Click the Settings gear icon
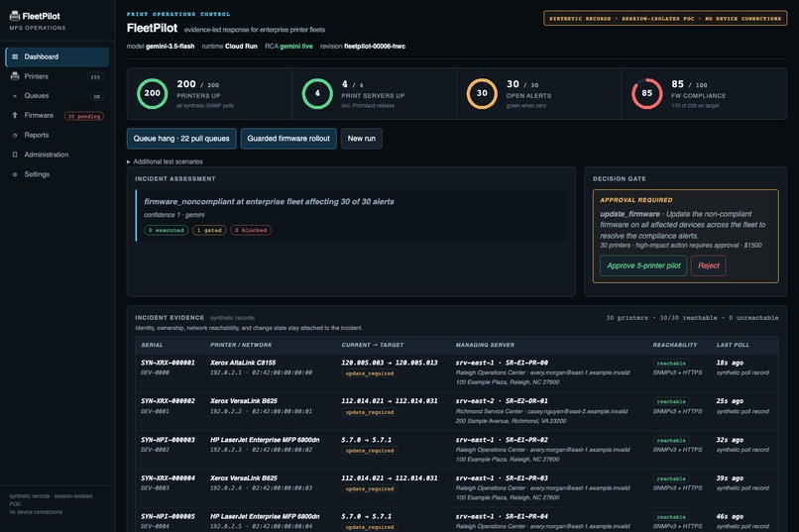This screenshot has width=799, height=532. pyautogui.click(x=15, y=174)
